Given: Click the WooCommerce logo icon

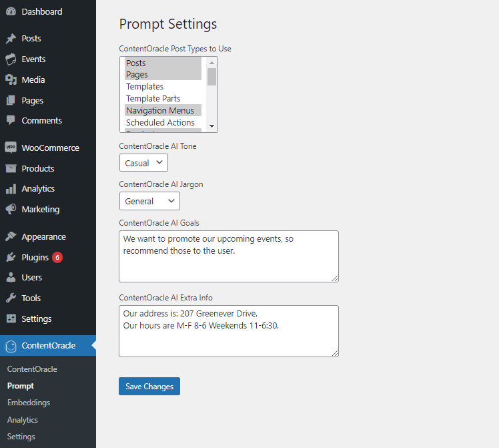Looking at the screenshot, I should tap(11, 148).
